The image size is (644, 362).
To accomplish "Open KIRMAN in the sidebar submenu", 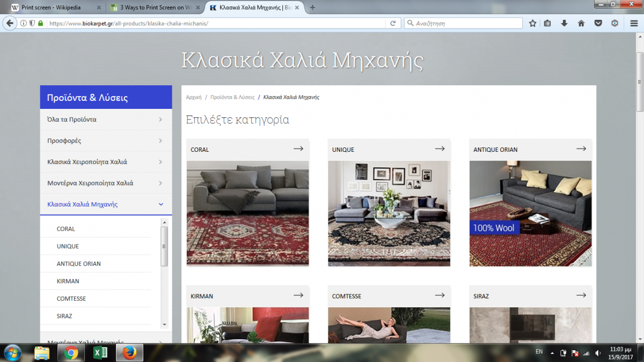I will point(68,281).
